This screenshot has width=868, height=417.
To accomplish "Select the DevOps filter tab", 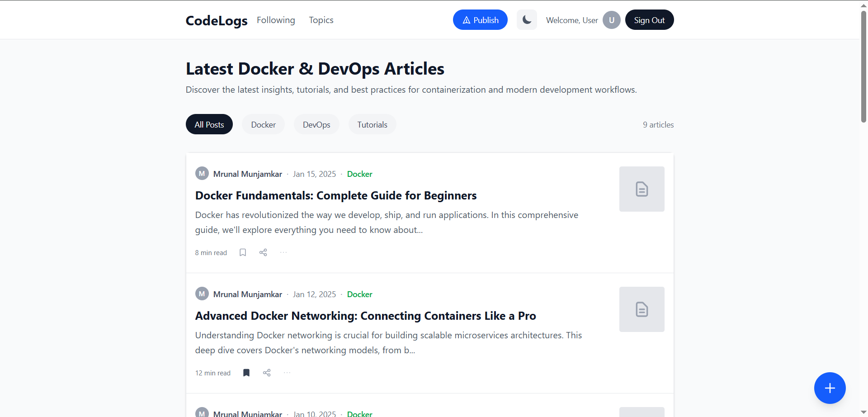I will tap(316, 124).
